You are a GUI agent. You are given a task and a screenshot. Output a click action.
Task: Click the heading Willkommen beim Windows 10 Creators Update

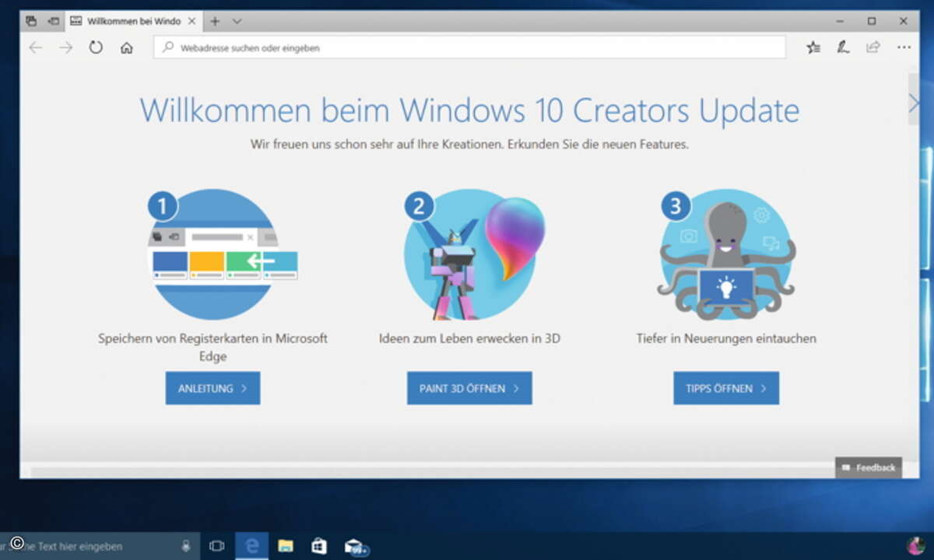coord(469,110)
